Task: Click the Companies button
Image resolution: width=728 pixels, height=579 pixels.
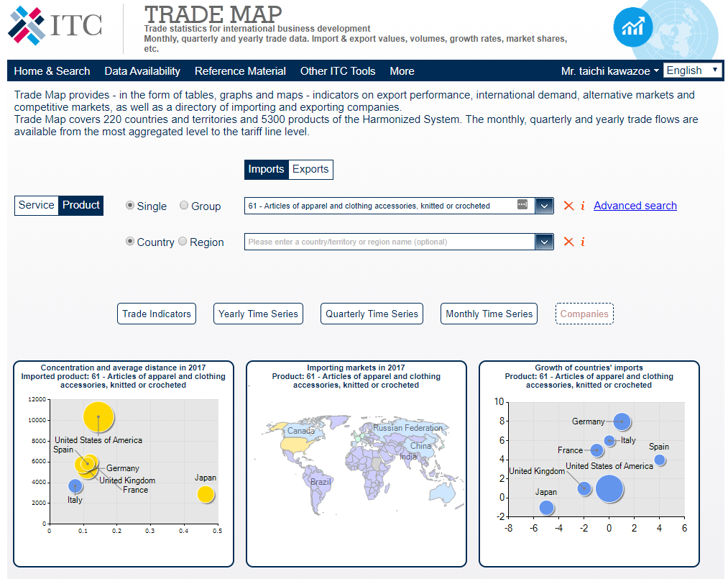Action: (584, 314)
